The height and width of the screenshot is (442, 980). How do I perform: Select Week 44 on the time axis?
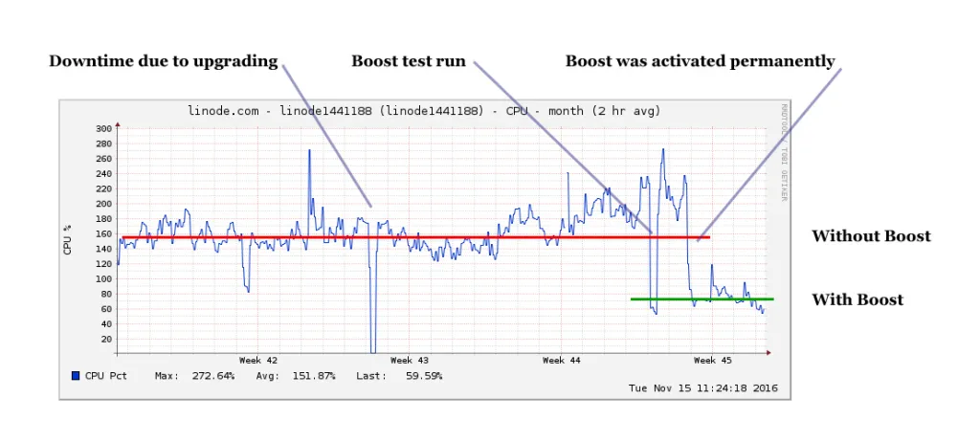561,361
